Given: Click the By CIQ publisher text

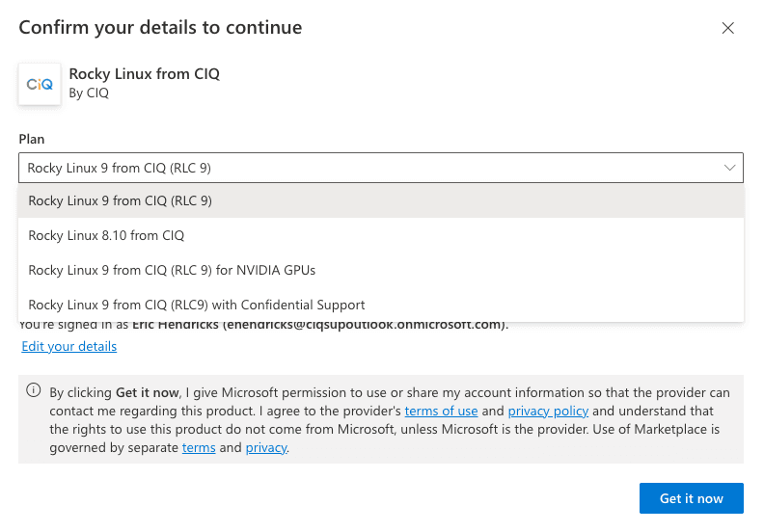Looking at the screenshot, I should point(89,93).
